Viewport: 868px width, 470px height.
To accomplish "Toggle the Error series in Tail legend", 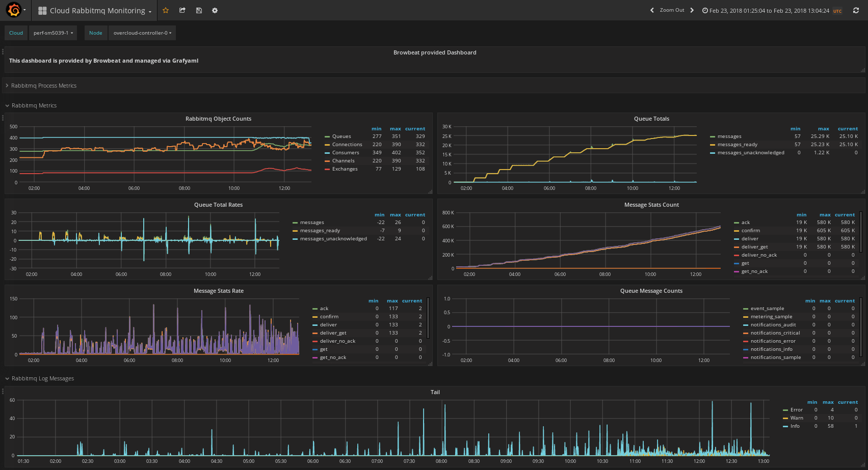I will (x=796, y=410).
